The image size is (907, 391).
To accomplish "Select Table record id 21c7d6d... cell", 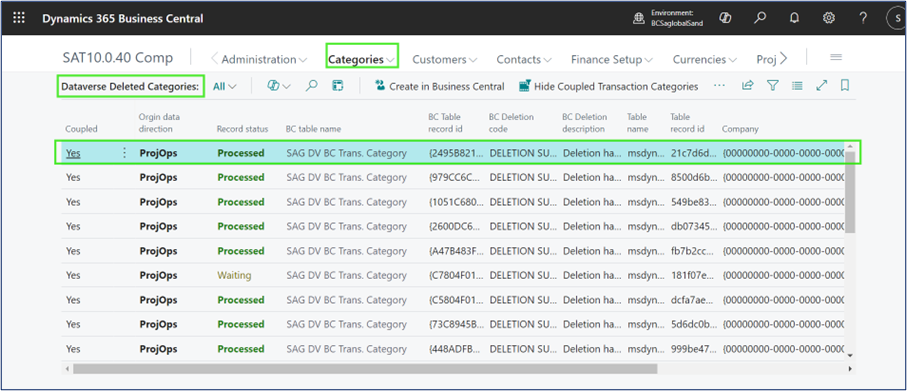I will point(694,153).
